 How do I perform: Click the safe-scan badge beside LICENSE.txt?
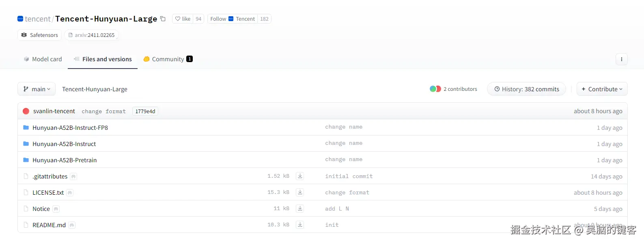click(x=70, y=193)
